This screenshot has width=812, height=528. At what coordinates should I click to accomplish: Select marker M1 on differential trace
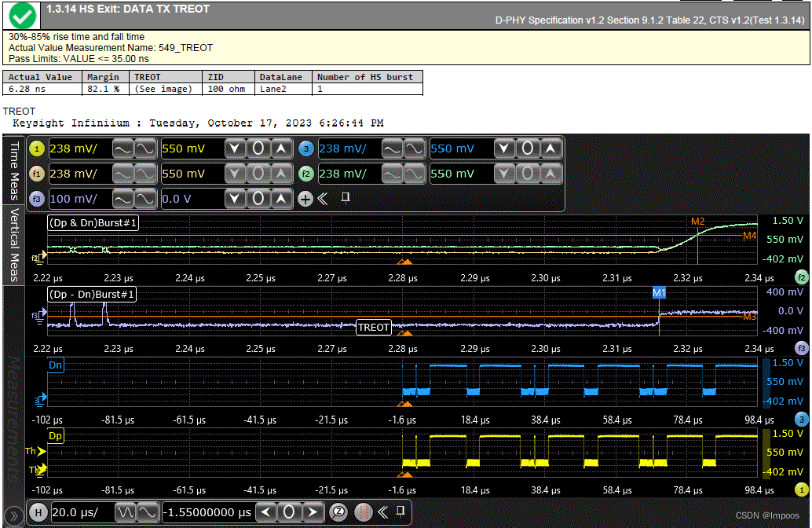coord(659,293)
